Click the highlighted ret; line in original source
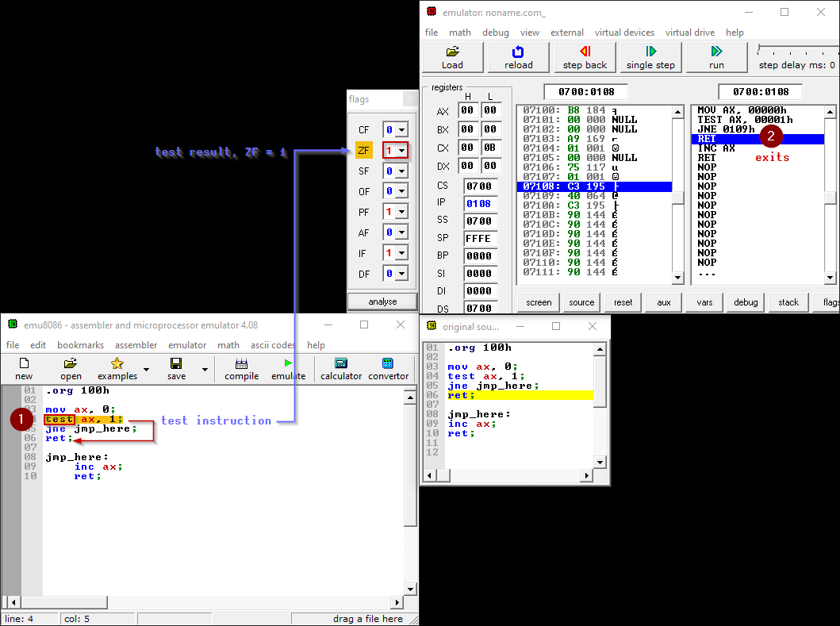The width and height of the screenshot is (840, 626). point(520,395)
